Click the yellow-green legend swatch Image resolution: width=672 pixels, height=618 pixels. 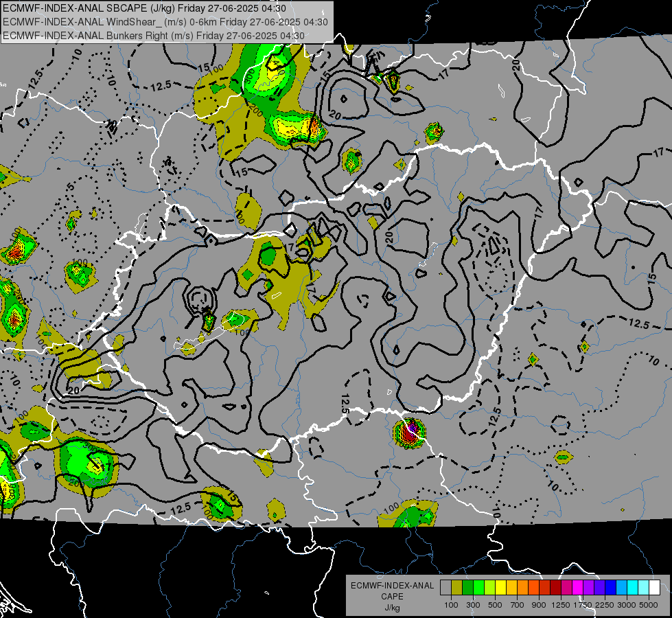[x=490, y=588]
